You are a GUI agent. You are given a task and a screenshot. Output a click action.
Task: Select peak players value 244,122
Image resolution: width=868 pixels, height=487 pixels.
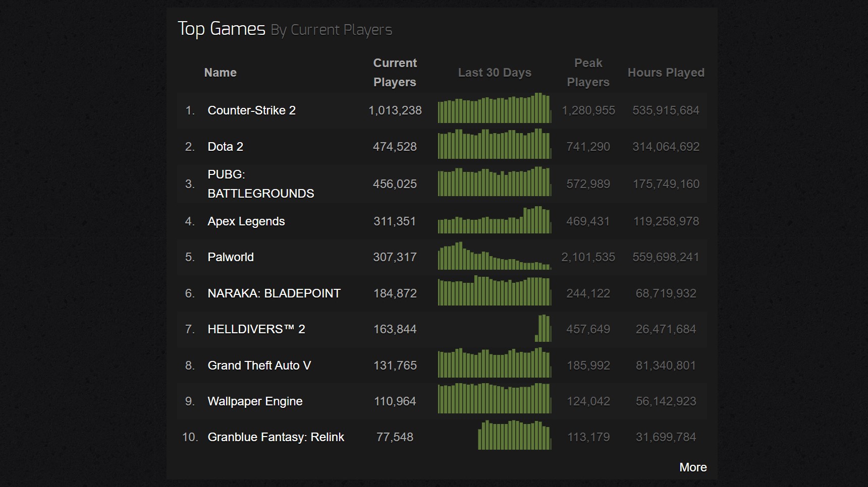588,293
